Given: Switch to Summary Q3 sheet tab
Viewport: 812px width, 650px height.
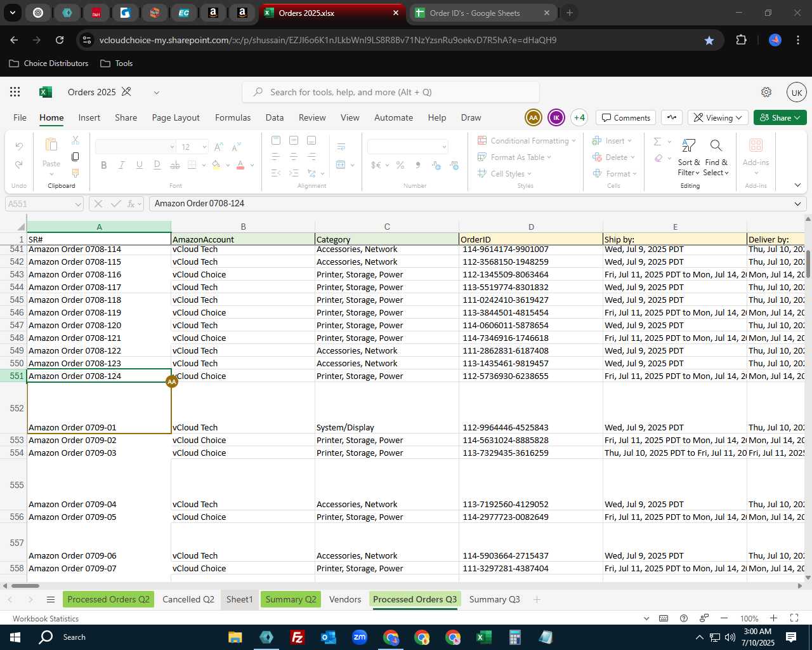Looking at the screenshot, I should pos(495,599).
